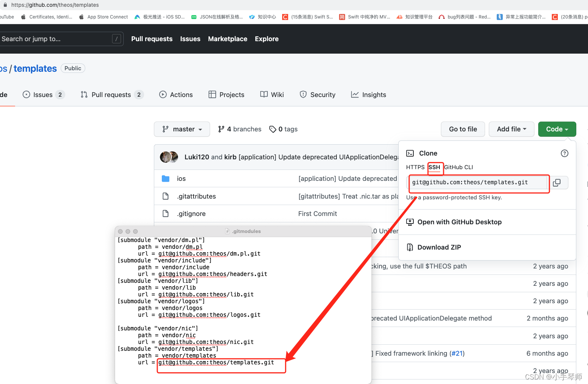The image size is (588, 384).
Task: Click the Pull requests tab icon
Action: pyautogui.click(x=84, y=95)
